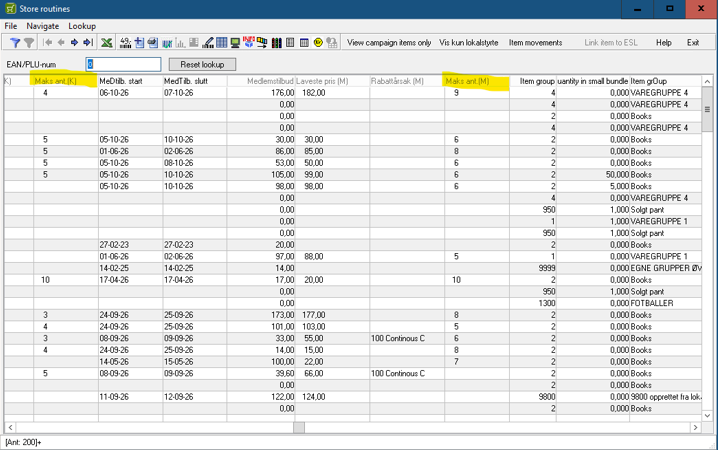Viewport: 718px width, 450px height.
Task: Select cell with Medlemstilbud 122,00
Action: [261, 397]
